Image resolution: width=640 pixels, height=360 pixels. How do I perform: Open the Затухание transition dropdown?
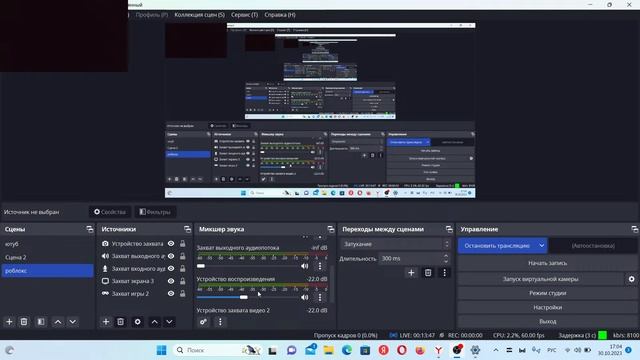click(396, 244)
